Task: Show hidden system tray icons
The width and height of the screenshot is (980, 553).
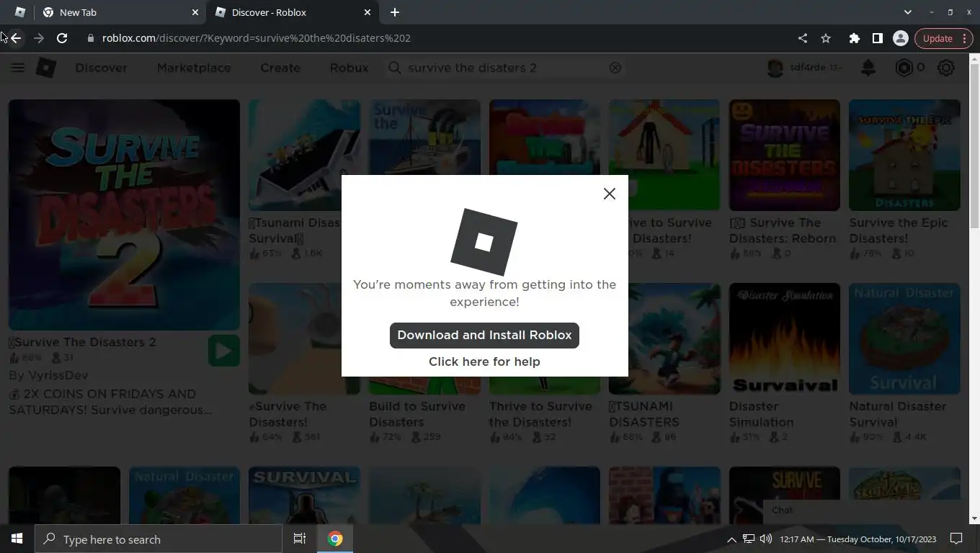Action: [731, 539]
